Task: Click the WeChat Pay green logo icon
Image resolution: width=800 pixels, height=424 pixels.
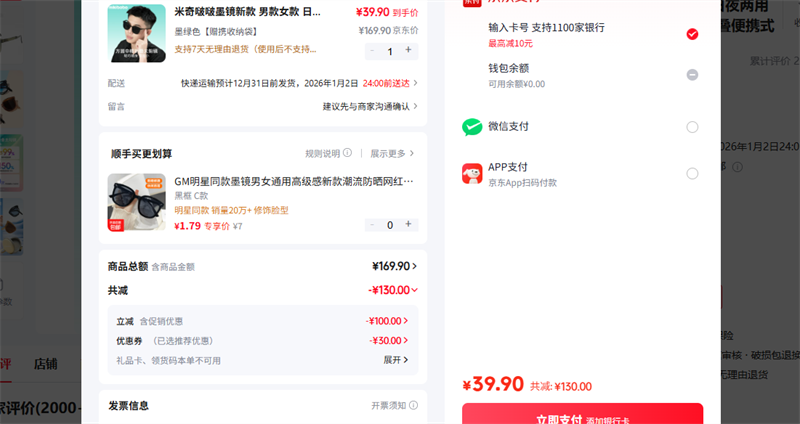Action: (x=472, y=127)
